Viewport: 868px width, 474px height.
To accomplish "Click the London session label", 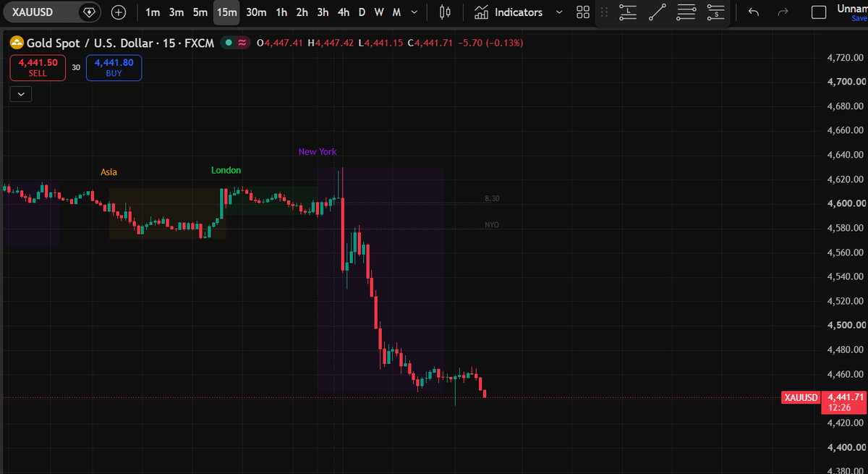I will [x=226, y=170].
